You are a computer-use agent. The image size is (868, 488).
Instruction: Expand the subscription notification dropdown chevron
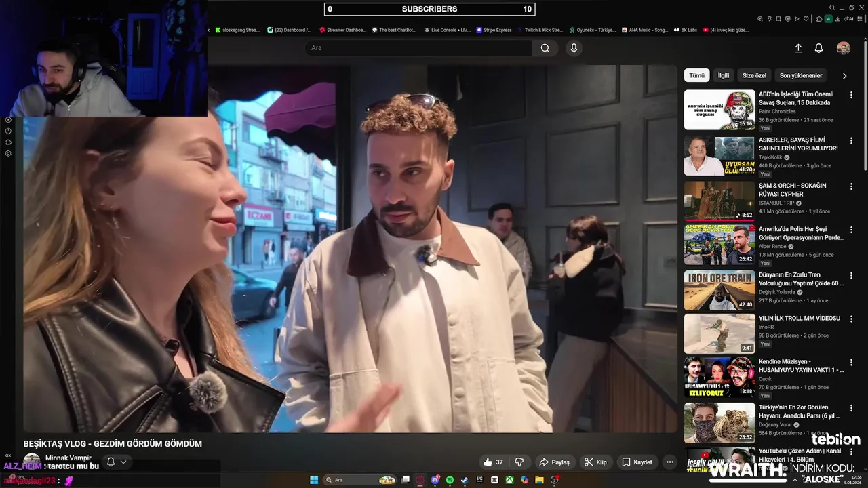[123, 462]
